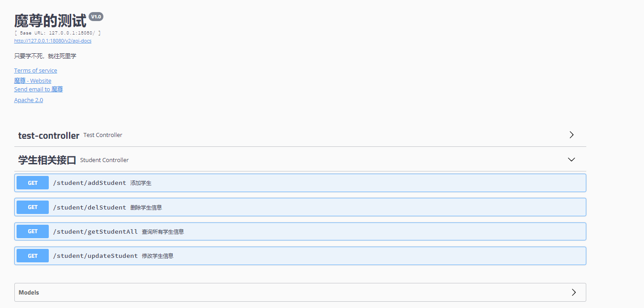Click the test-controller tag title
Viewport: 644px width, 308px height.
click(49, 135)
